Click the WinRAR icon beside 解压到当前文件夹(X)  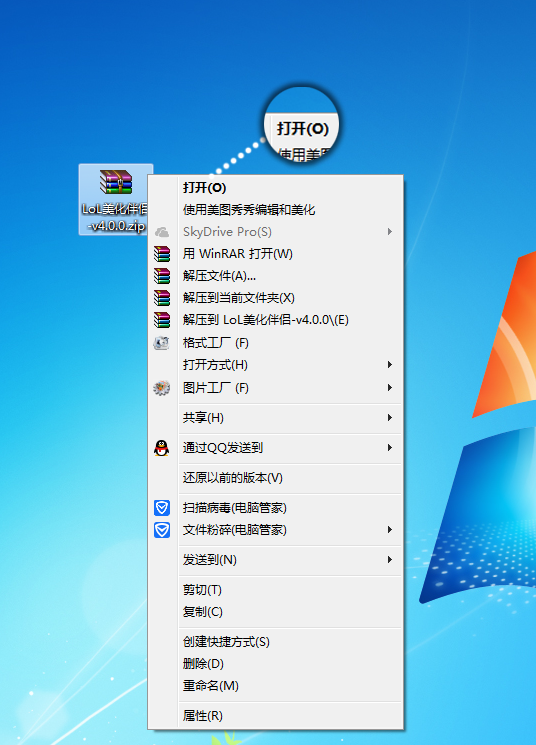click(162, 298)
